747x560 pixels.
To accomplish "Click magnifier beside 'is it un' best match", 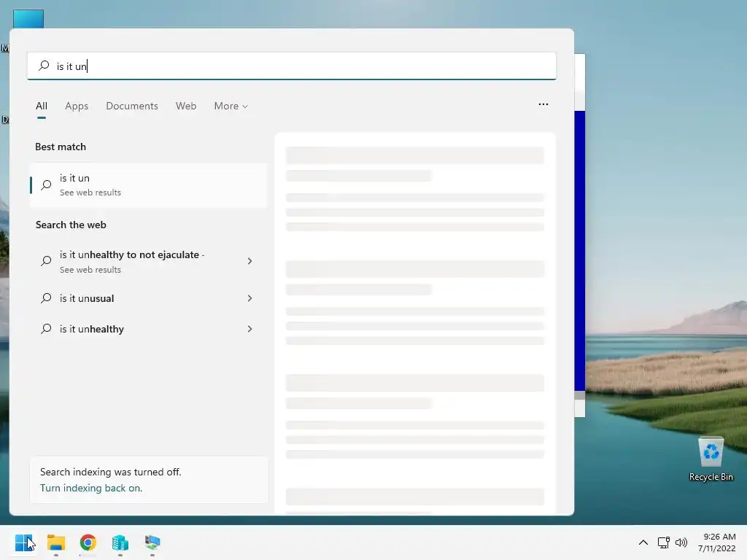I will click(46, 184).
